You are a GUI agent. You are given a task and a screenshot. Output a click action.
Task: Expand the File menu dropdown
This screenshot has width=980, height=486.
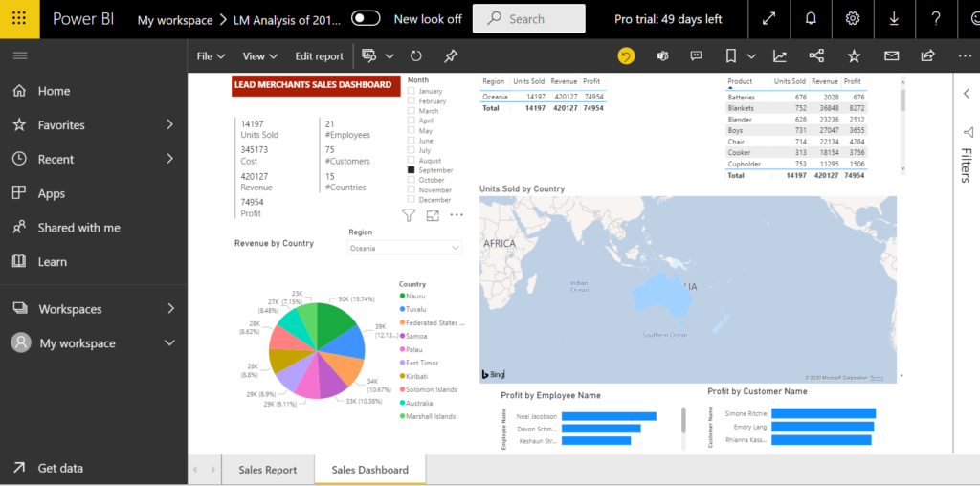[x=211, y=56]
